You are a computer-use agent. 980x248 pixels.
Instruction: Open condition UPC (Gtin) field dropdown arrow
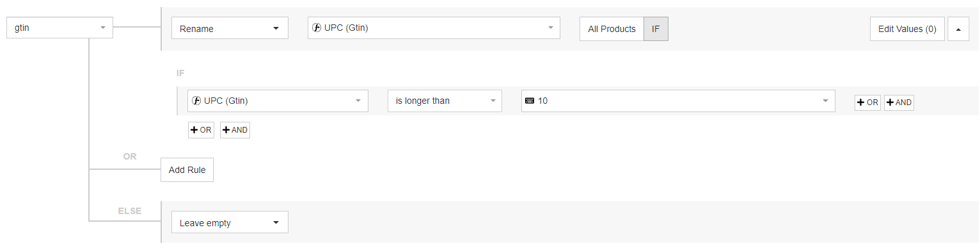click(358, 101)
